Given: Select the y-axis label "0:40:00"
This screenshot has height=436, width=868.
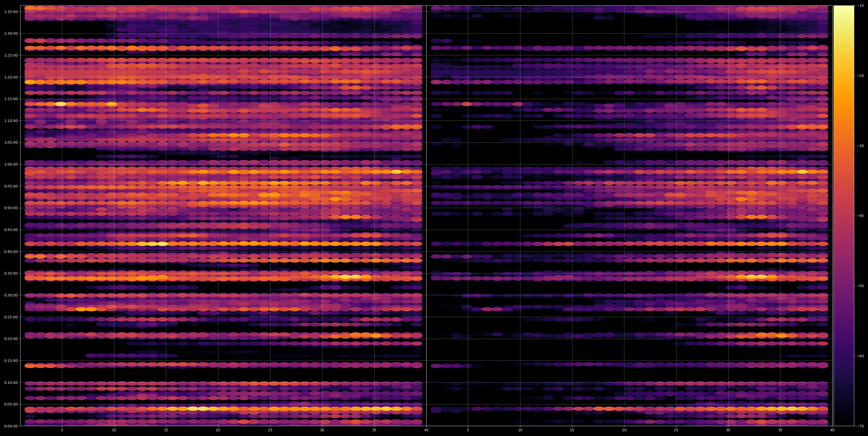Looking at the screenshot, I should pyautogui.click(x=11, y=252).
